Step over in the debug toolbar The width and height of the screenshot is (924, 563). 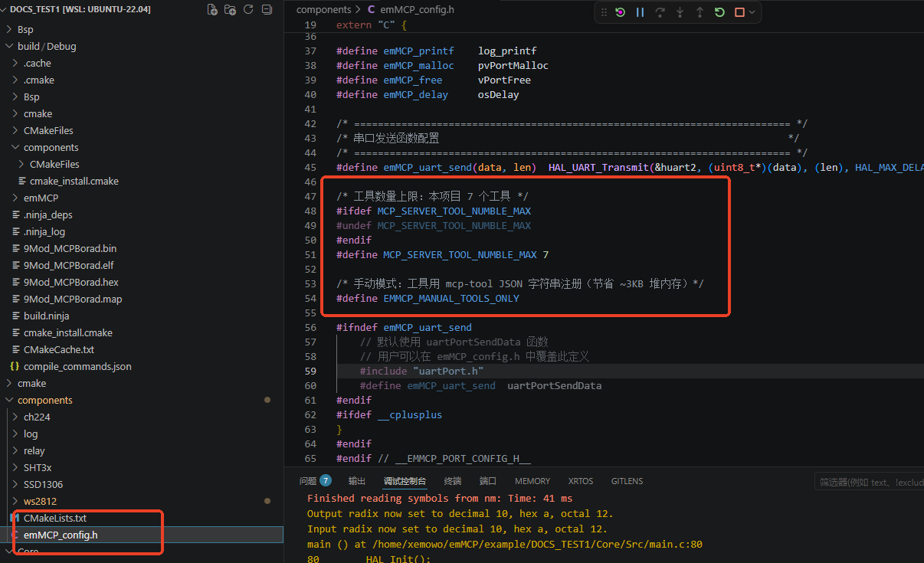[x=660, y=12]
